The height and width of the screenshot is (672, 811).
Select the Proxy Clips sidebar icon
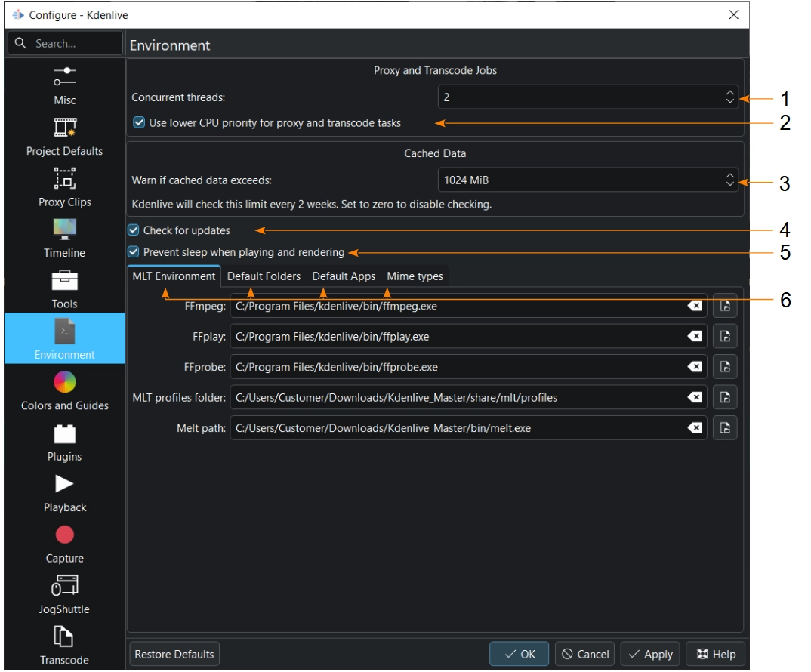[64, 186]
